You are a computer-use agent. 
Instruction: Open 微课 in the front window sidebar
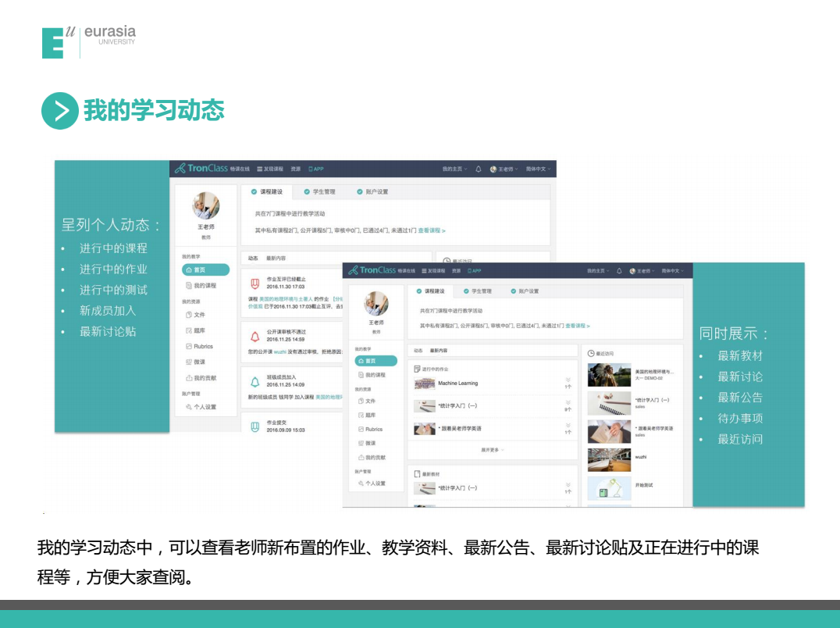click(x=366, y=443)
